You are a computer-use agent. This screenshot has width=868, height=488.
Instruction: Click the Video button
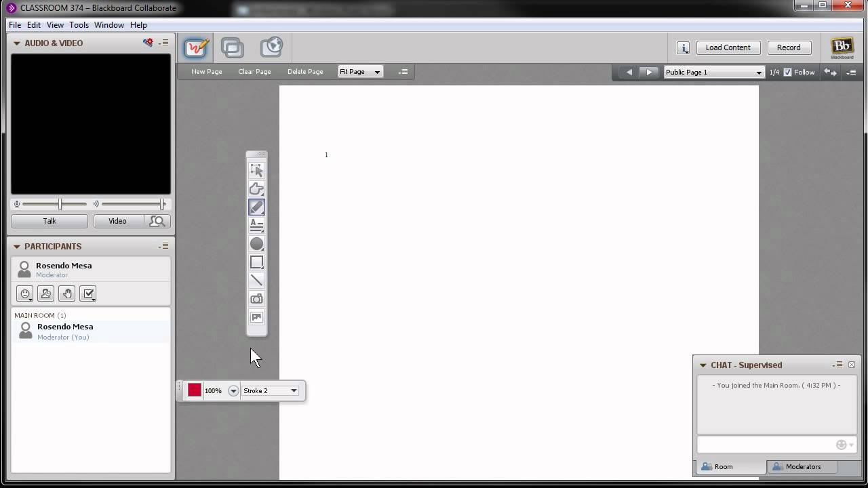(118, 221)
